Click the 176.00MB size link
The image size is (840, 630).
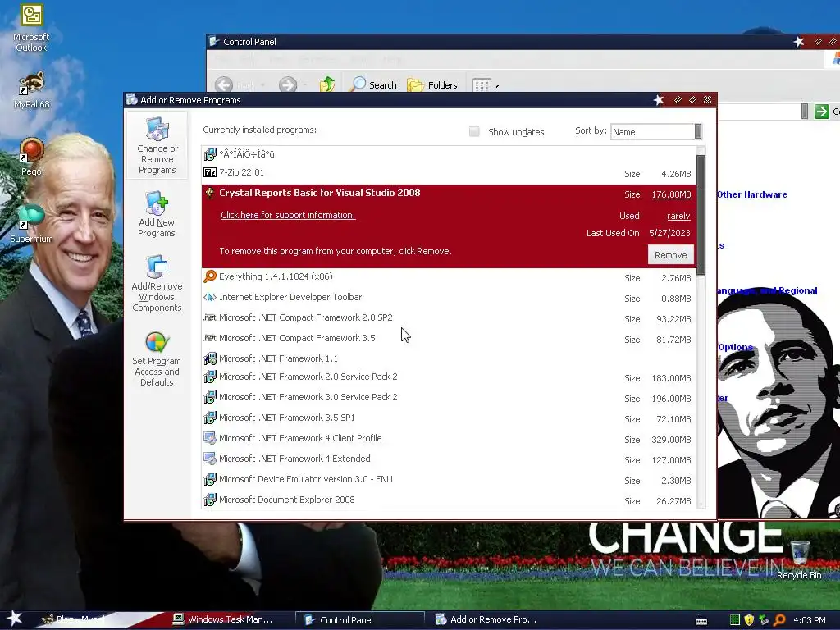(671, 194)
